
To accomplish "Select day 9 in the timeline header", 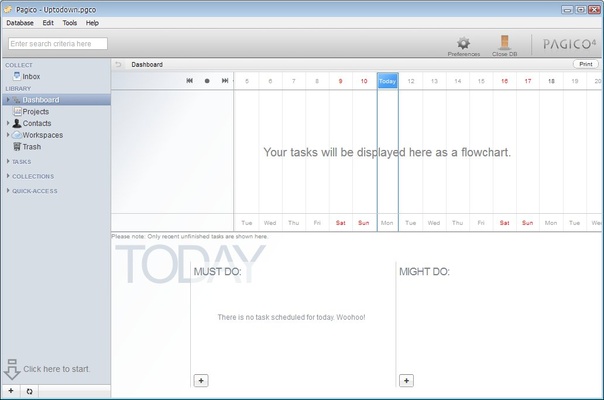I will [340, 81].
